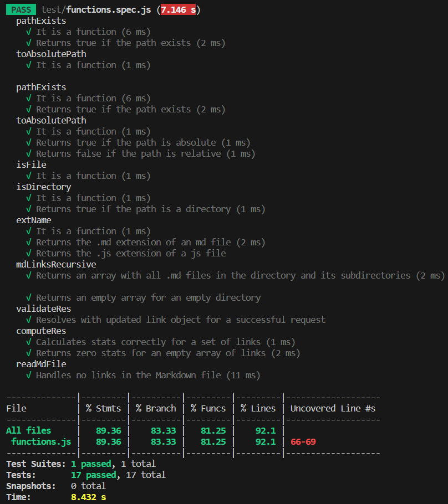448x504 pixels.
Task: Select 'Resolves with updated link object' test line
Action: [x=176, y=320]
